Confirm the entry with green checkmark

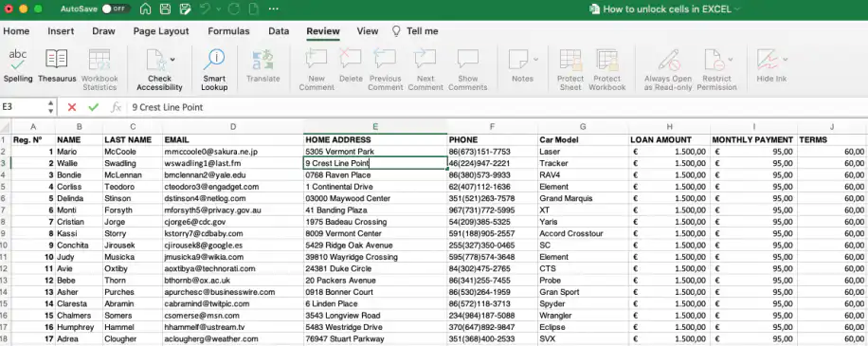coord(93,107)
